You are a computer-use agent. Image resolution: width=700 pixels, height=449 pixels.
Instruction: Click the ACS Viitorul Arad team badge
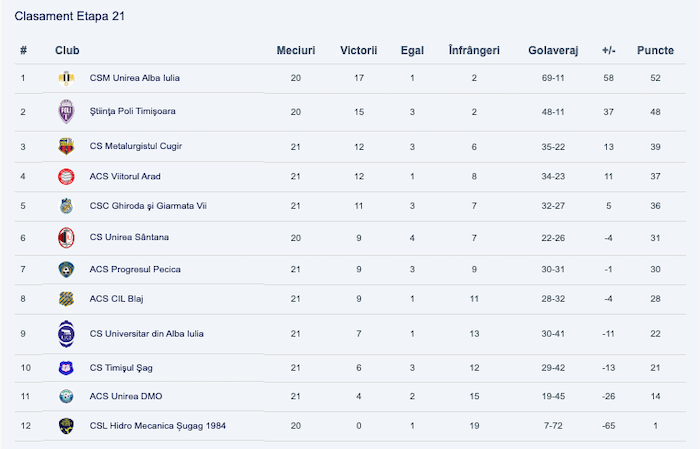pos(66,177)
